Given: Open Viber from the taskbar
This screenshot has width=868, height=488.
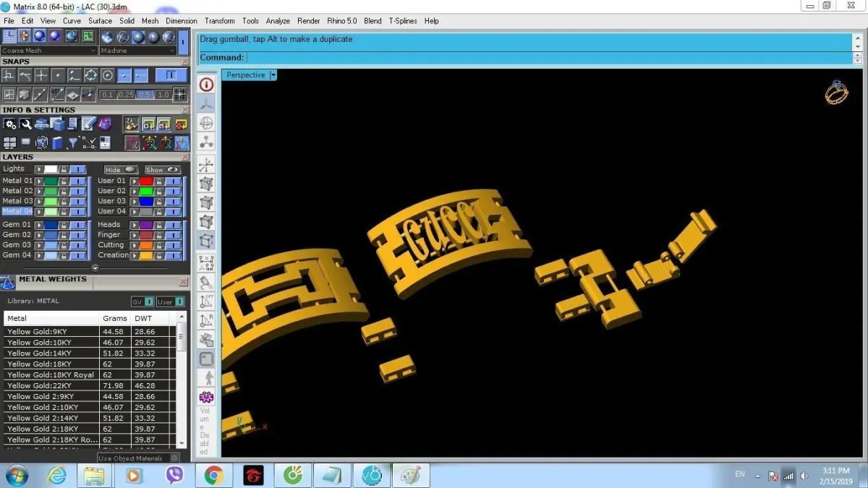Looking at the screenshot, I should [x=174, y=475].
